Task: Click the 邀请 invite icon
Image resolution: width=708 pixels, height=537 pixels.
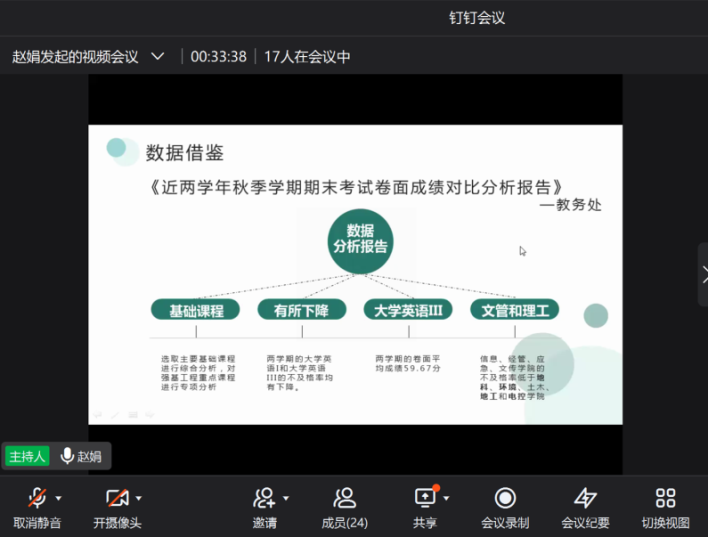Action: pos(264,498)
